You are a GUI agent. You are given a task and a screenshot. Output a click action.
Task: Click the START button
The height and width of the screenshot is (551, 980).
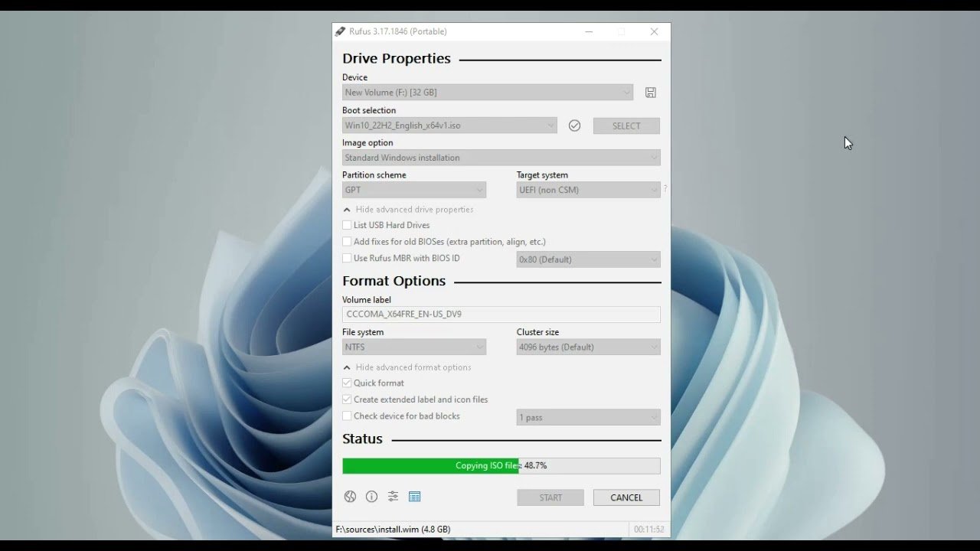pyautogui.click(x=550, y=497)
